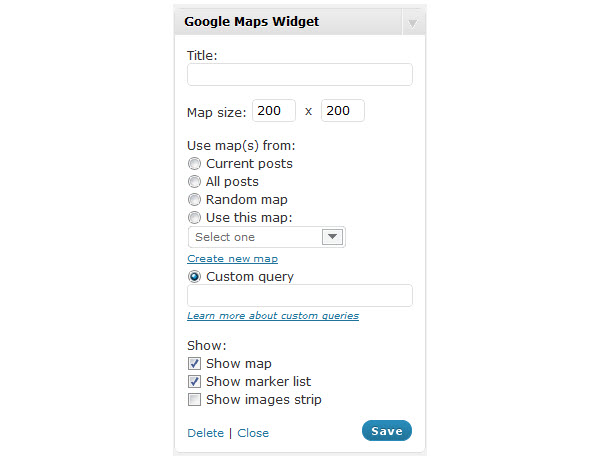
Task: Click the Delete widget link
Action: [x=205, y=433]
